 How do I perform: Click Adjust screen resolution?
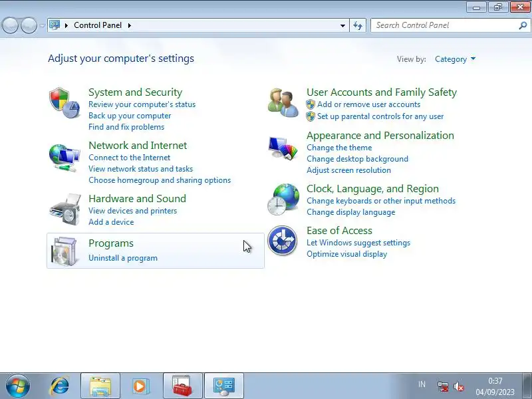tap(348, 170)
